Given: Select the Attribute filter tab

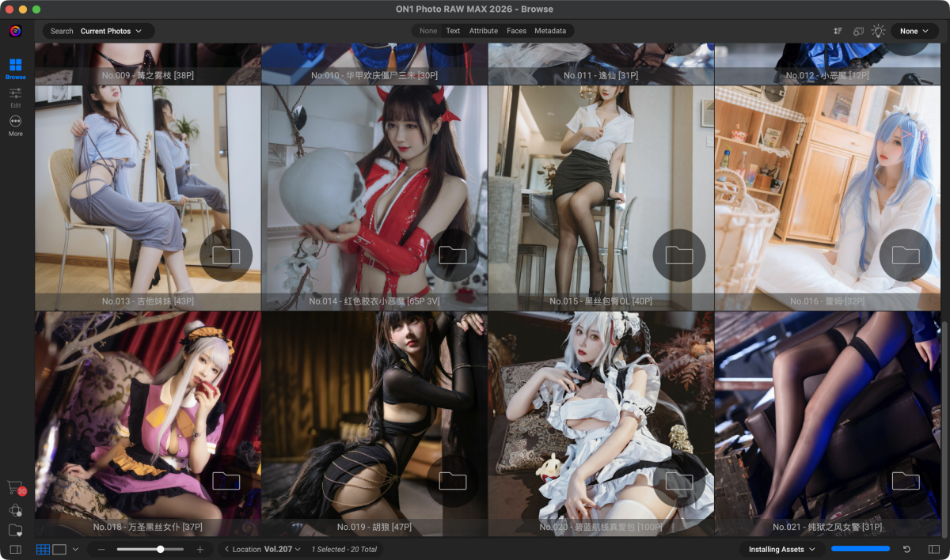Looking at the screenshot, I should [x=483, y=31].
